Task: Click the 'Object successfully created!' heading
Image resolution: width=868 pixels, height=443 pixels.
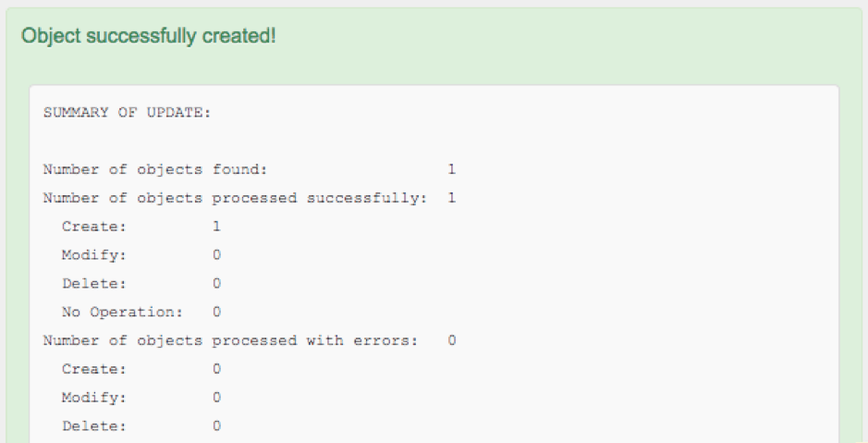Action: tap(148, 36)
